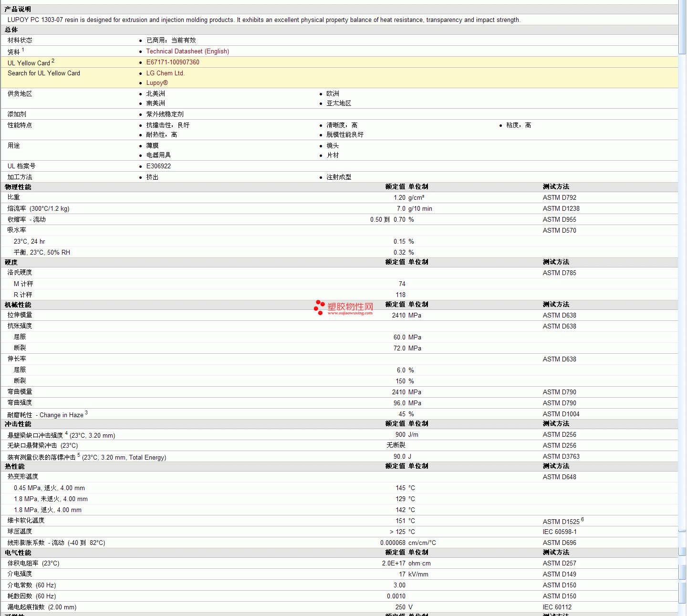Open UL Yellow Card E67171-100907360 link
The width and height of the screenshot is (687, 616).
(x=173, y=62)
